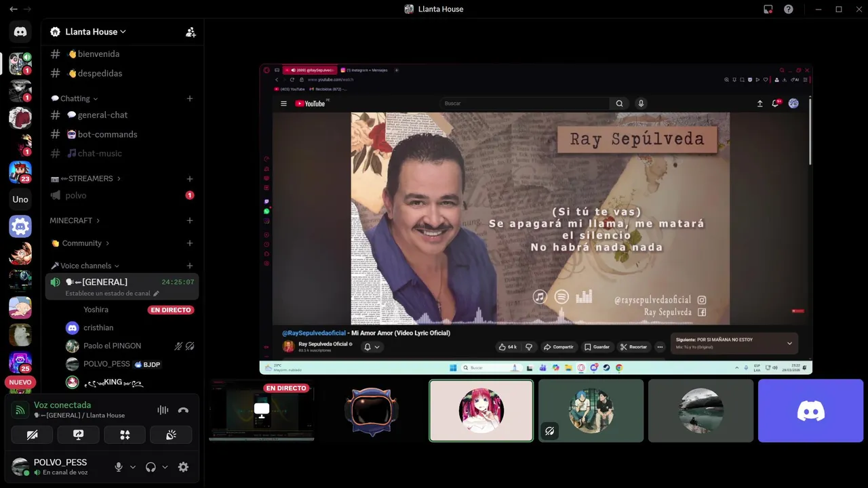Open the bot-commands channel
The image size is (868, 488).
(x=122, y=134)
